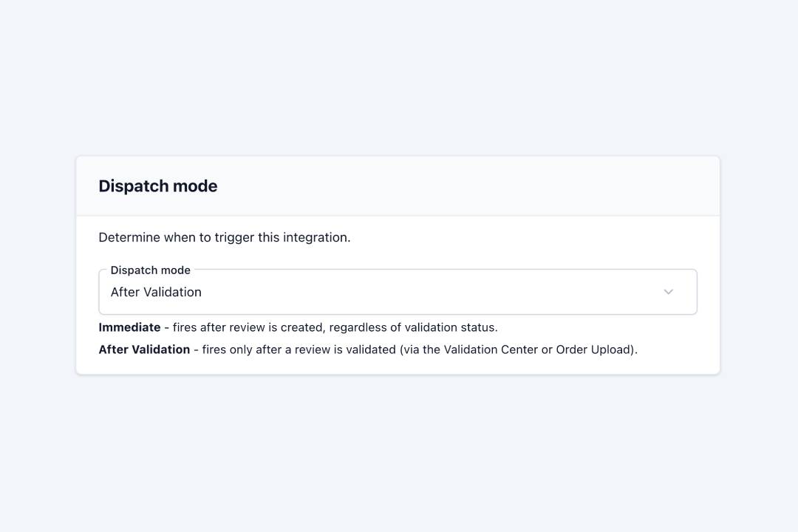Click the bold After Validation description text

click(143, 349)
